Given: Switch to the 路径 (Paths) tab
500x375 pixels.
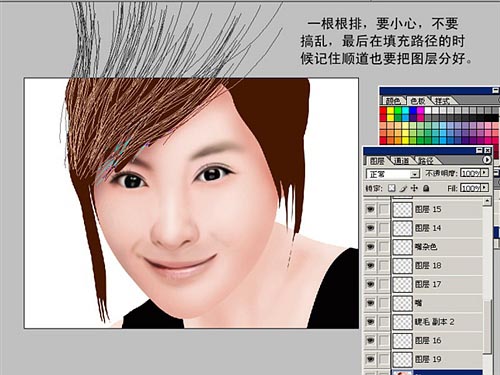Looking at the screenshot, I should [425, 161].
